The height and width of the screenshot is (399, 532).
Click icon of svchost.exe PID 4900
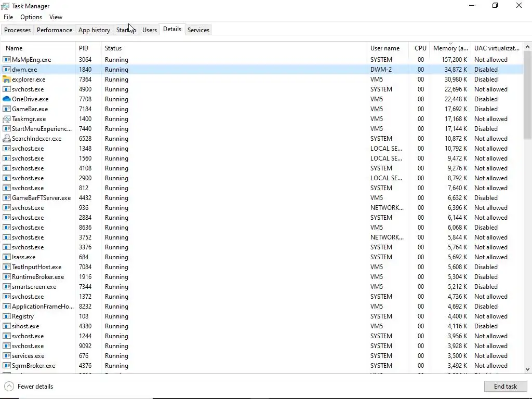tap(6, 89)
